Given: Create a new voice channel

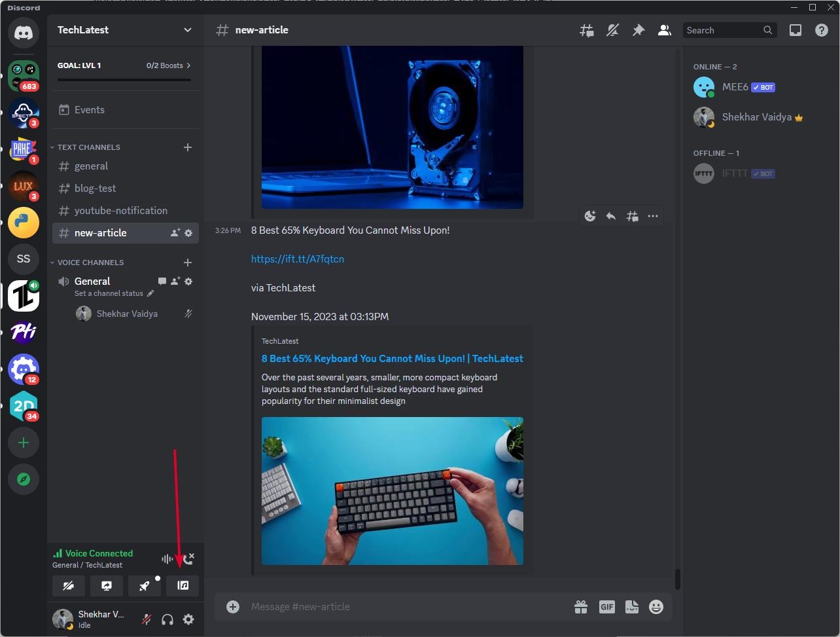Looking at the screenshot, I should click(x=188, y=263).
